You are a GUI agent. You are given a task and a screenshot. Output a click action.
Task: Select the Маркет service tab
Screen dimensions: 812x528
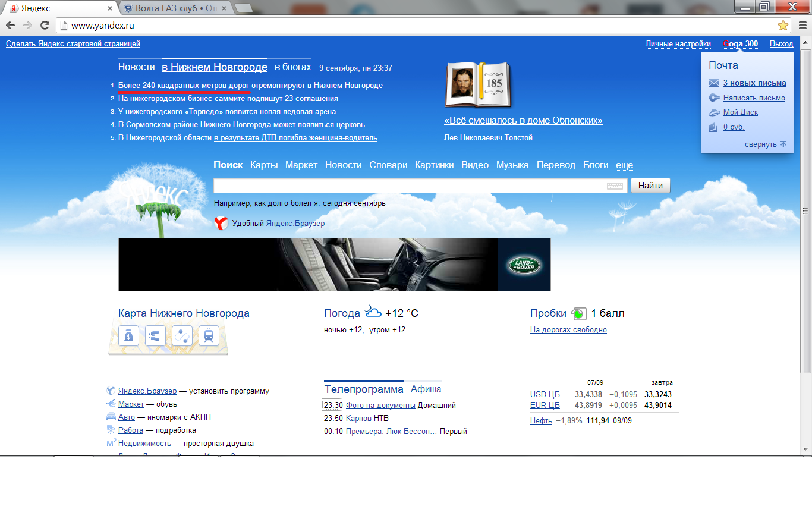point(301,165)
